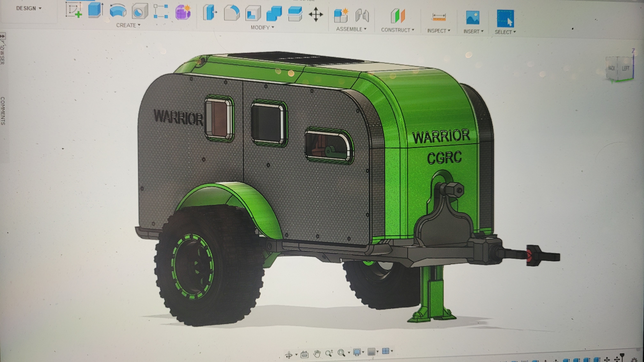Open the CONSTRUCT menu
The height and width of the screenshot is (362, 644).
398,30
